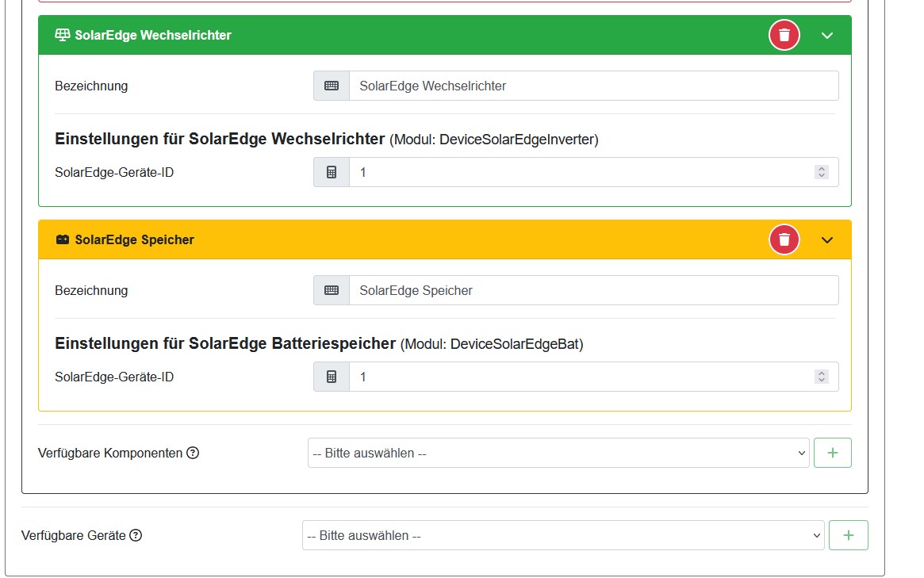Viewport: 924px width, 578px height.
Task: Delete the SolarEdge Wechselrichter component
Action: pos(784,36)
